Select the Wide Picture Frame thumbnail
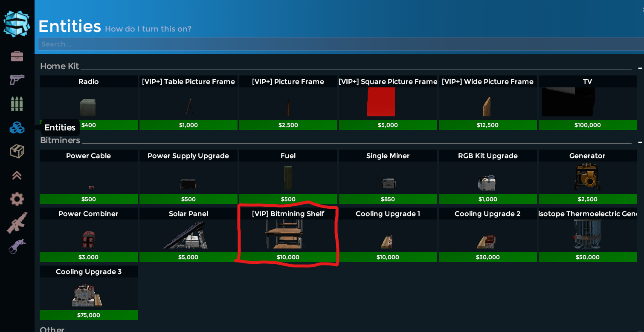This screenshot has width=644, height=332. (487, 107)
